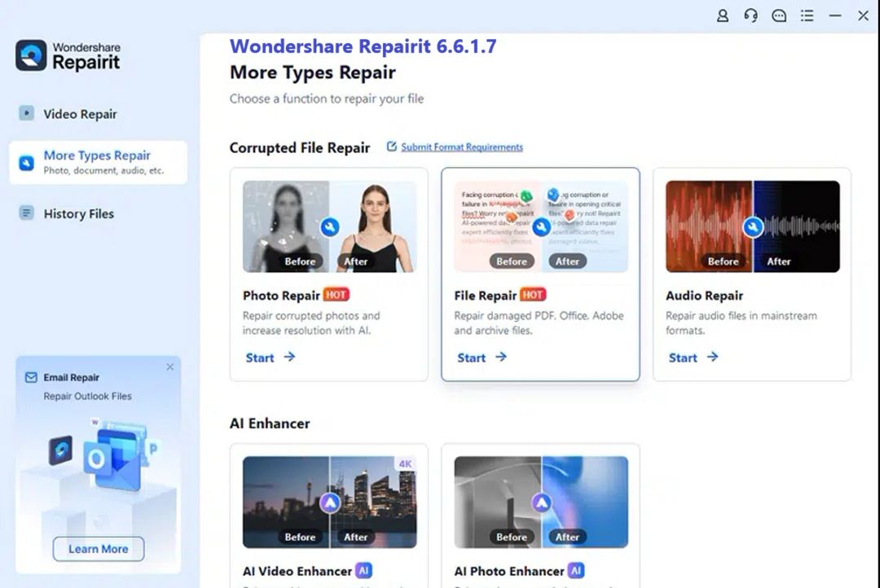Screen dimensions: 880x588
Task: Click the wrench icon on File Repair preview
Action: [541, 227]
